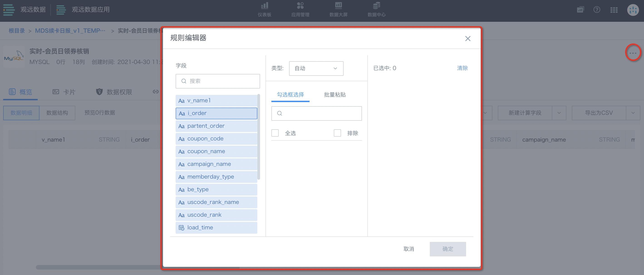Image resolution: width=644 pixels, height=275 pixels.
Task: Click the 取消 cancel button
Action: [408, 249]
